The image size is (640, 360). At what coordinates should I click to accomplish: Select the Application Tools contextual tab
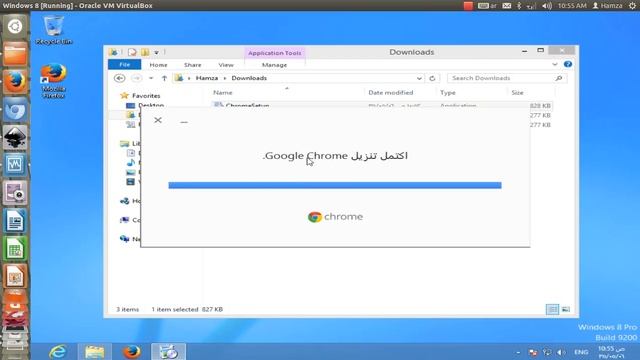[275, 53]
